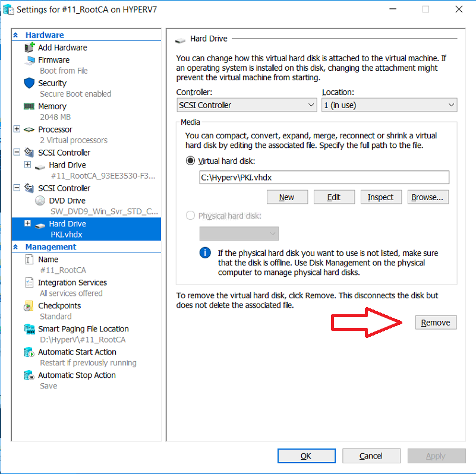Select Automatic Start Action
The image size is (476, 474).
(x=77, y=352)
